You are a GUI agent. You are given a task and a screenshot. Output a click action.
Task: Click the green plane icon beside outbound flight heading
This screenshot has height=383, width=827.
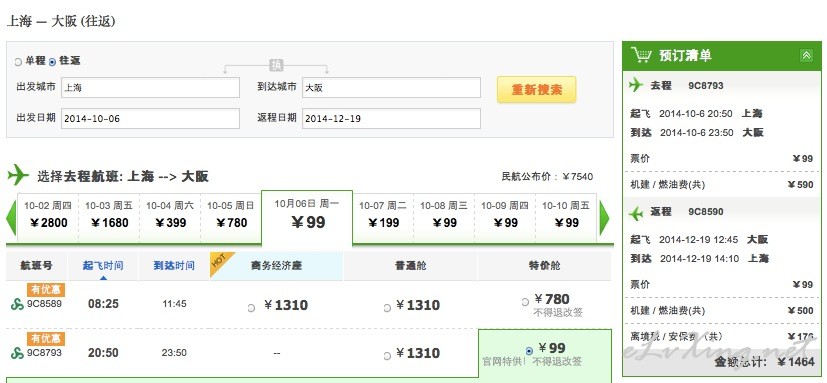pos(18,175)
